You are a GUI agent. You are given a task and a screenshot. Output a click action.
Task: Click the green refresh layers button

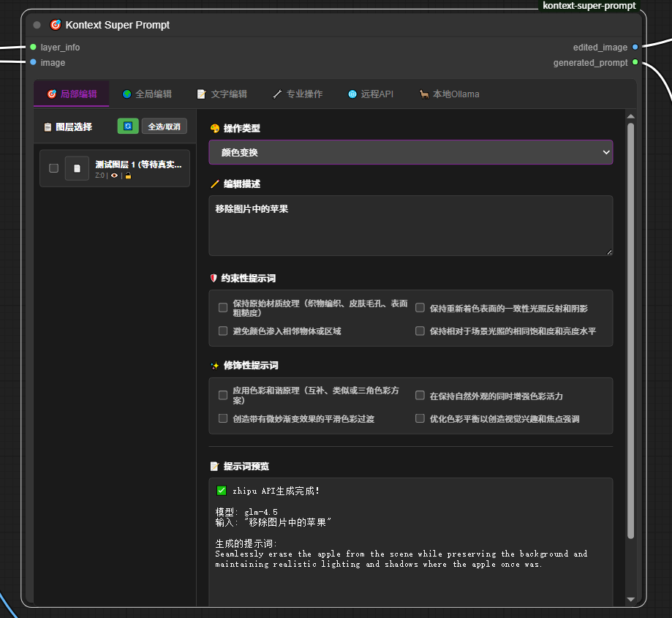click(128, 126)
